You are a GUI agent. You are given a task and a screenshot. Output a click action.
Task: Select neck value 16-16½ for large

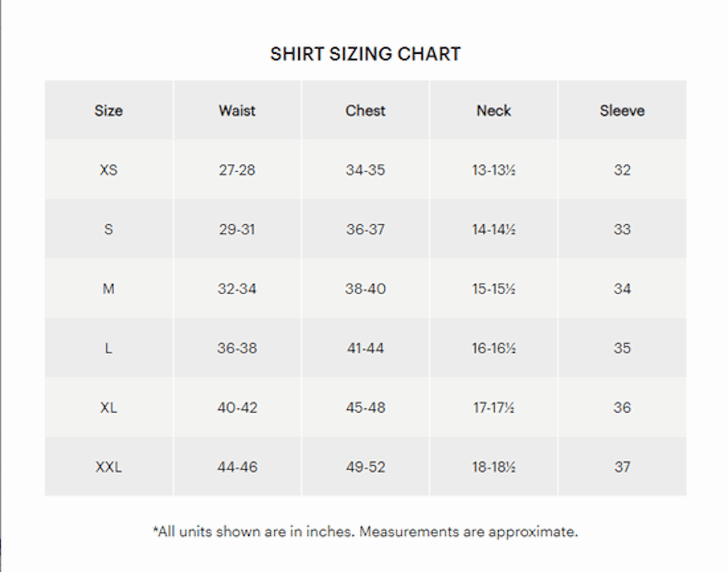pyautogui.click(x=494, y=348)
